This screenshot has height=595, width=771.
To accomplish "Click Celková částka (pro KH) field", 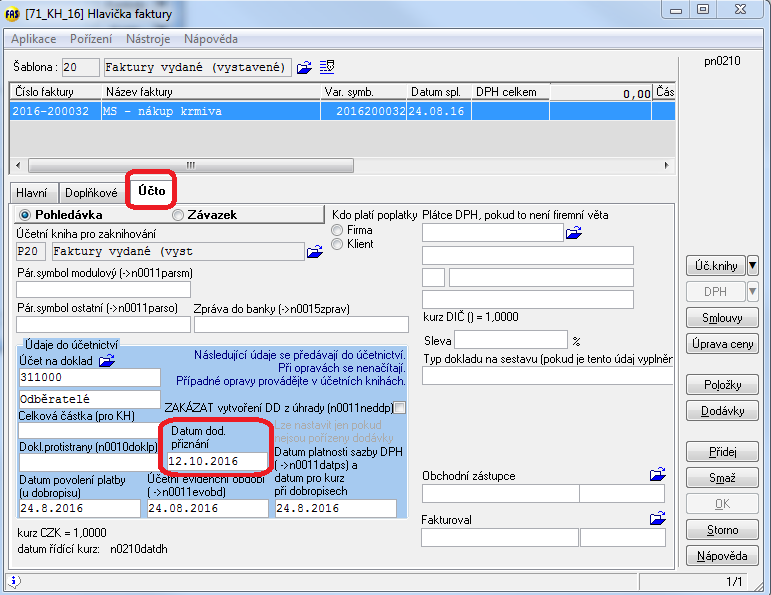I will [x=89, y=431].
